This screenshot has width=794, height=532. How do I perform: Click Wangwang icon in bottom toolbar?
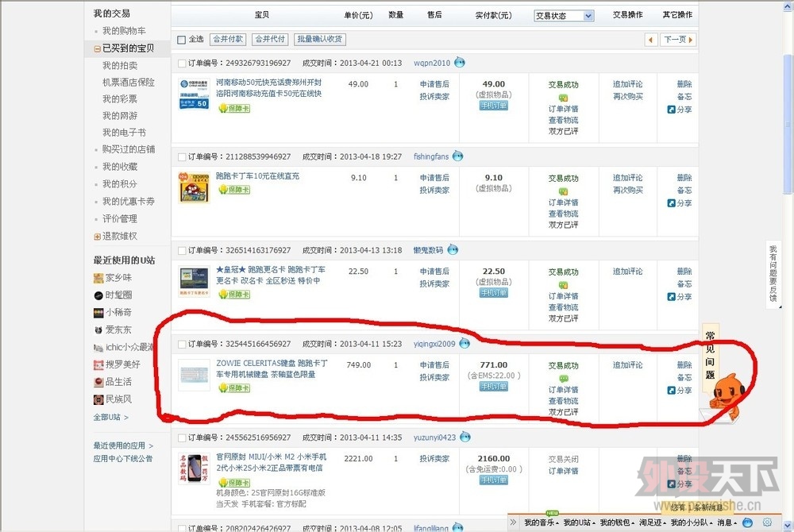[x=747, y=522]
